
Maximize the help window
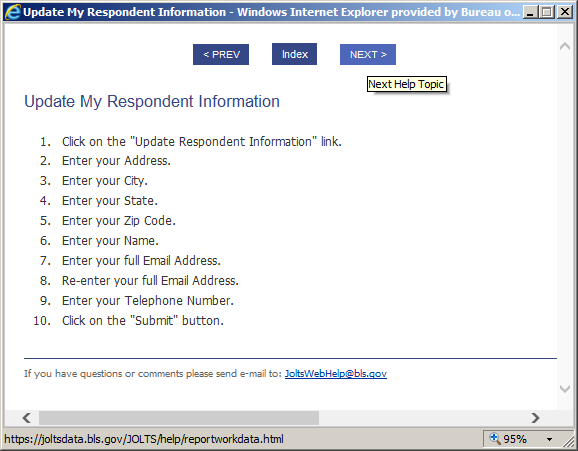point(547,12)
